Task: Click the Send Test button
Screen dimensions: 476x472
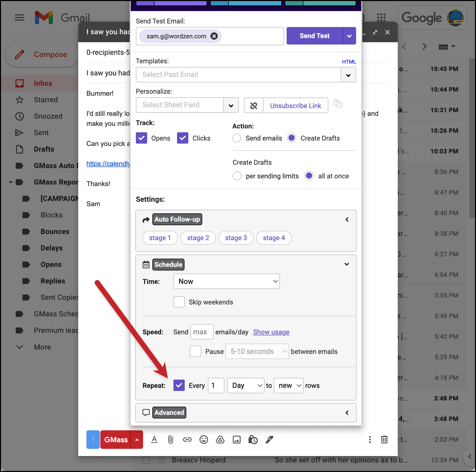Action: coord(315,36)
